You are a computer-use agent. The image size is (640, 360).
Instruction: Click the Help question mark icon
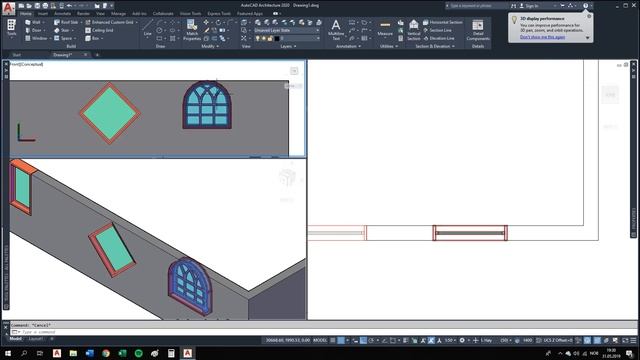point(586,6)
